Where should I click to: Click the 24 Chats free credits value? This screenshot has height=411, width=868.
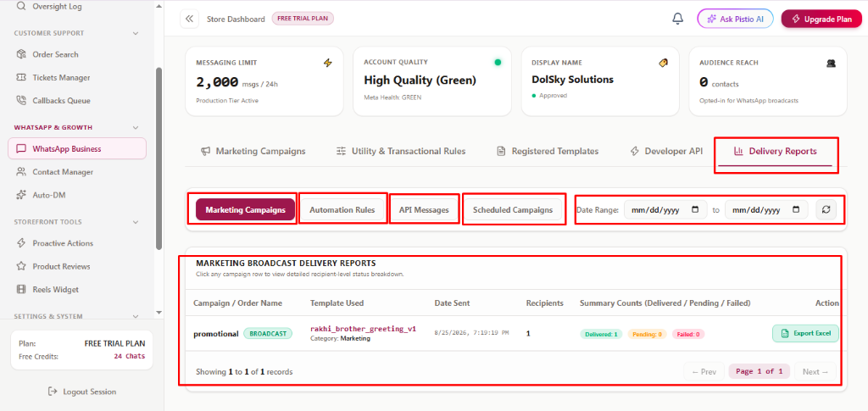tap(130, 356)
